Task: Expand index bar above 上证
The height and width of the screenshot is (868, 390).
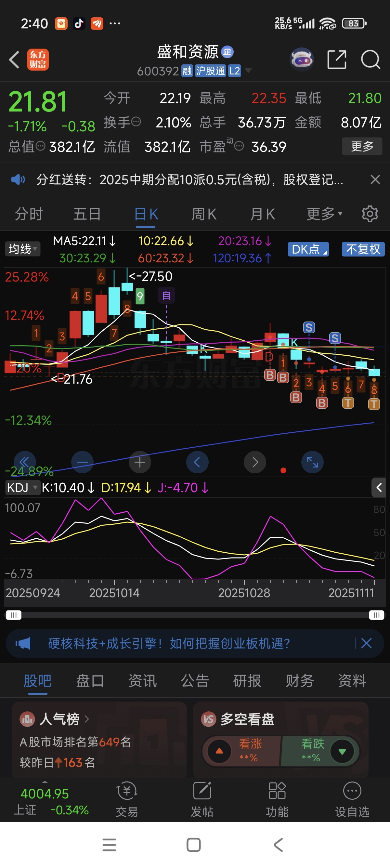Action: (45, 782)
